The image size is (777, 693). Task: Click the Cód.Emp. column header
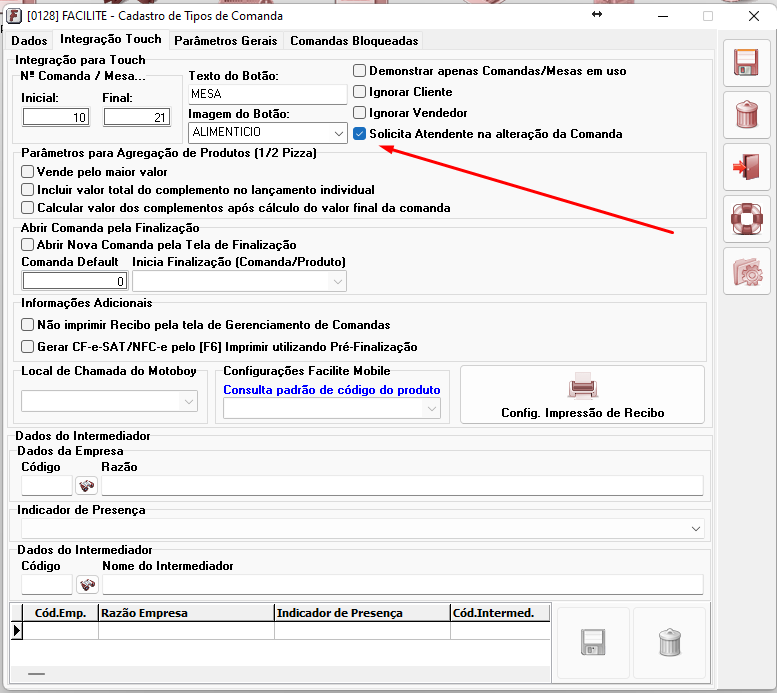(60, 613)
